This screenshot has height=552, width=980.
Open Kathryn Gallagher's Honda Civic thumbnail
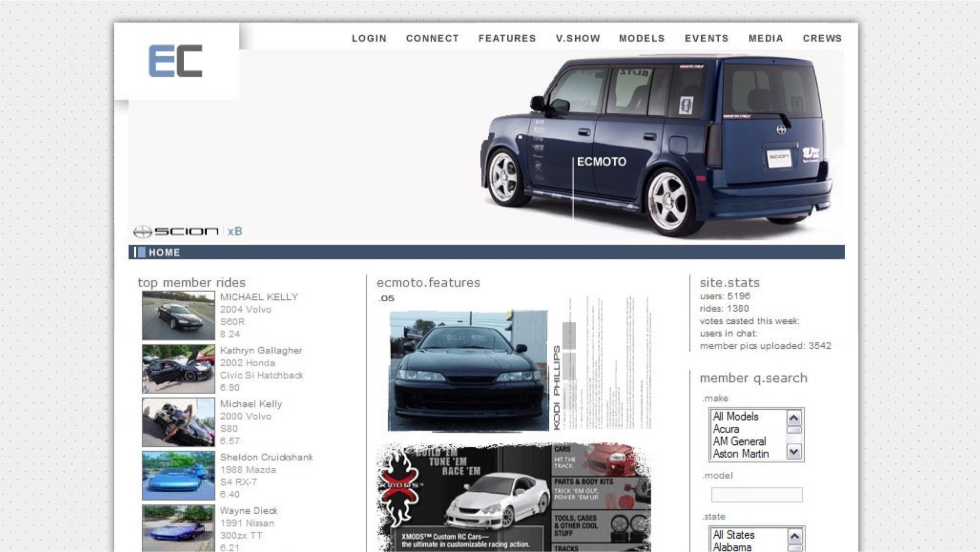click(178, 369)
